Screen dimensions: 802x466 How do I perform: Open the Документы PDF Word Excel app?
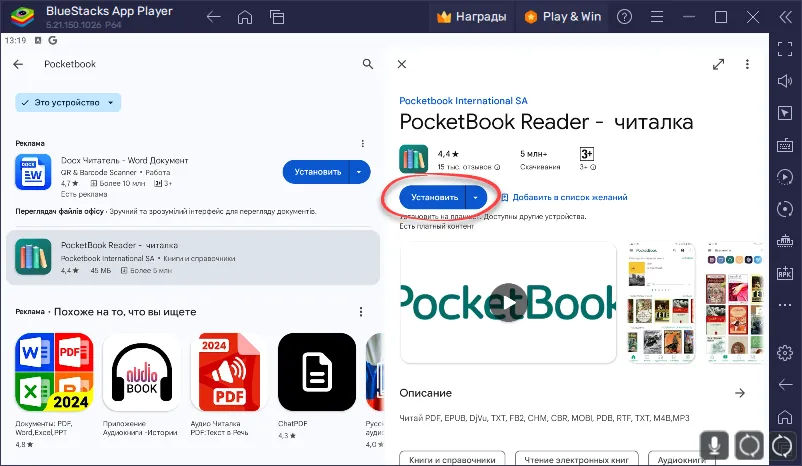point(54,372)
